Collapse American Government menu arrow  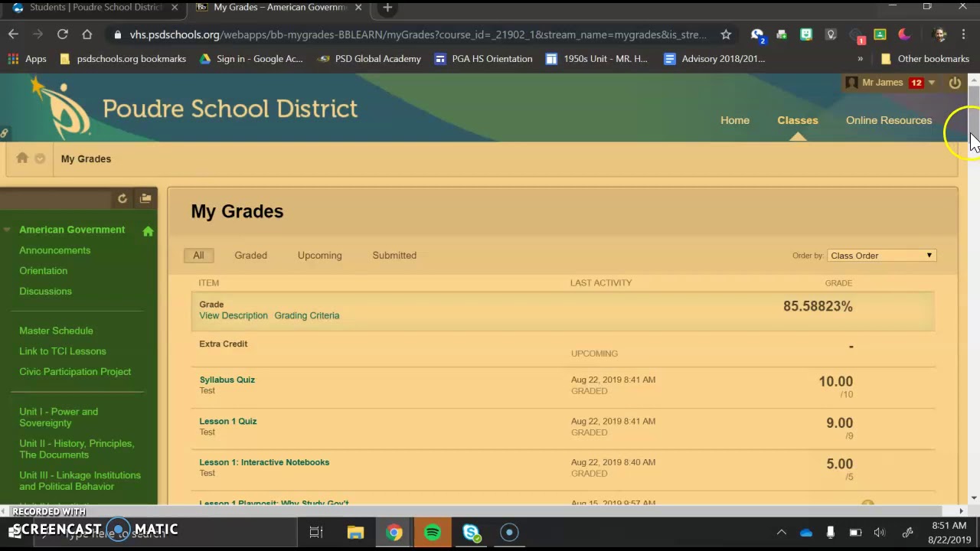(7, 230)
